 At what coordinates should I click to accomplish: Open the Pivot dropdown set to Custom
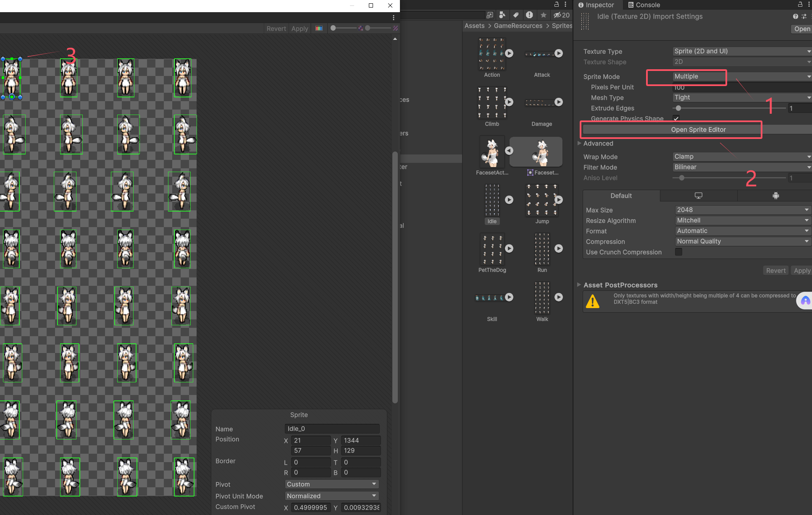(x=331, y=484)
